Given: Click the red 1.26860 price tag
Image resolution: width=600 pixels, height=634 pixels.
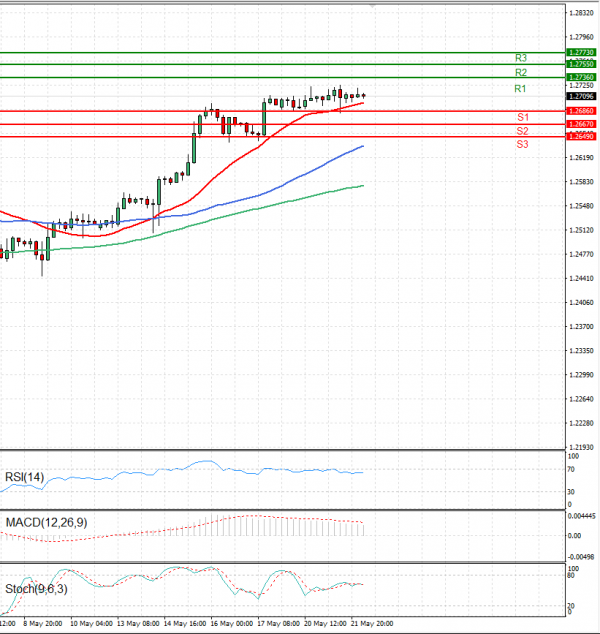Looking at the screenshot, I should coord(581,111).
